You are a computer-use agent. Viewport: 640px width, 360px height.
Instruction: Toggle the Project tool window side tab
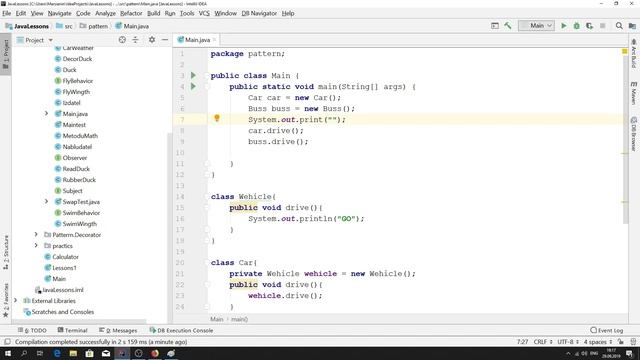coord(6,55)
